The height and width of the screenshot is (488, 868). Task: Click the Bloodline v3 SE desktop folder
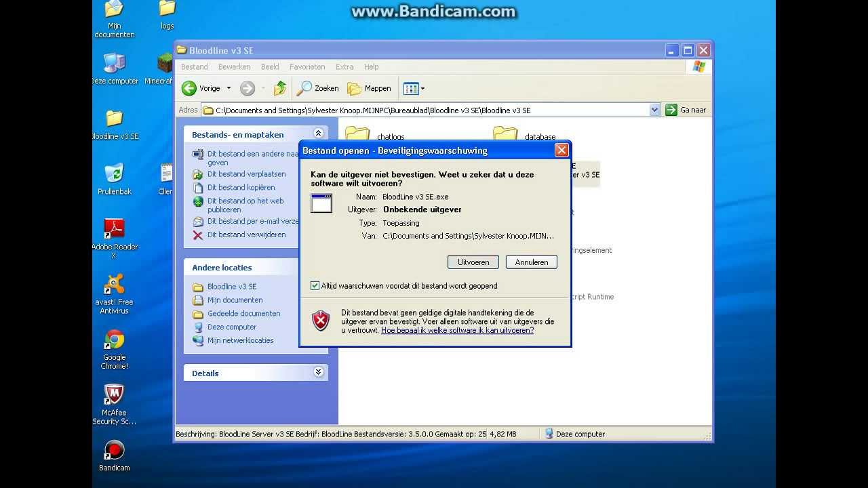[x=115, y=118]
